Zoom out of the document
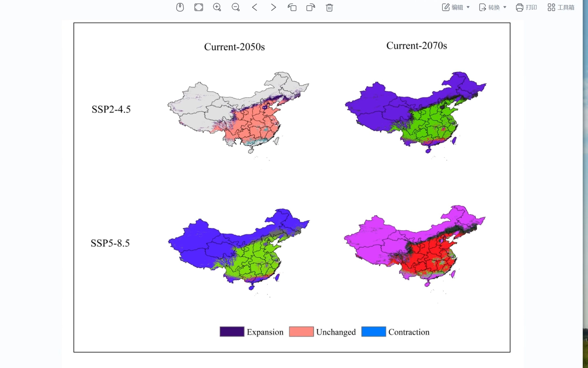 click(236, 7)
